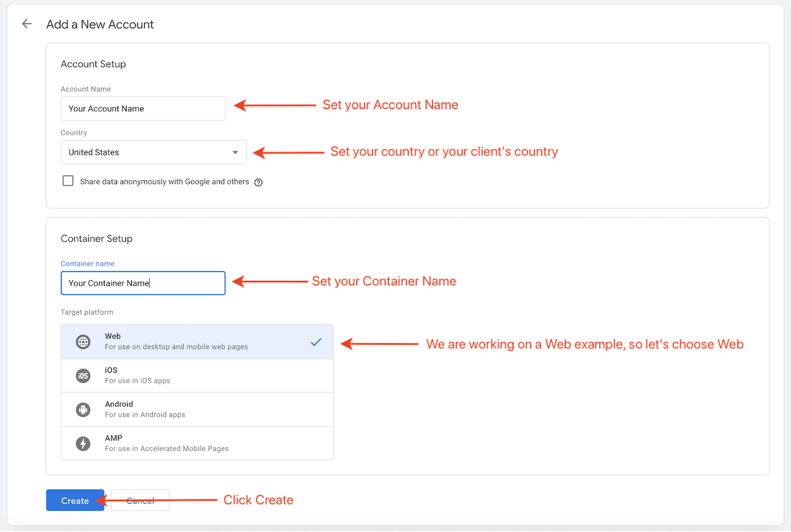
Task: Click the Add a New Account title
Action: click(x=100, y=24)
